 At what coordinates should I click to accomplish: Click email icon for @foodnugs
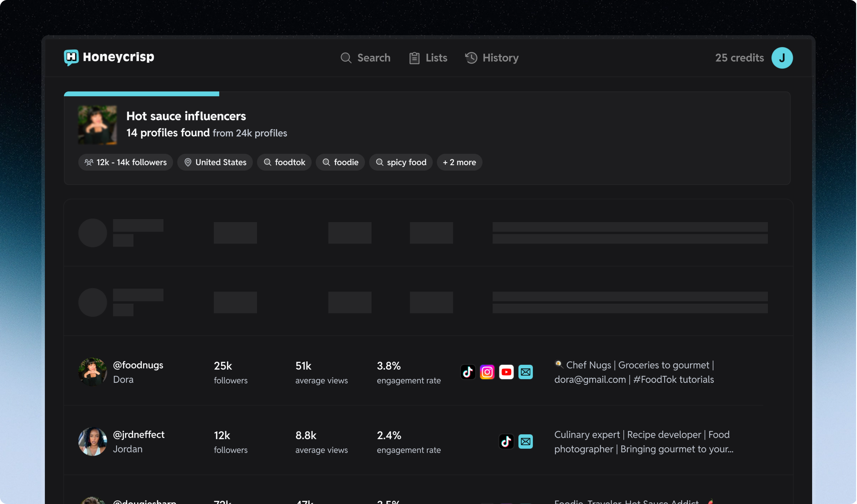526,372
